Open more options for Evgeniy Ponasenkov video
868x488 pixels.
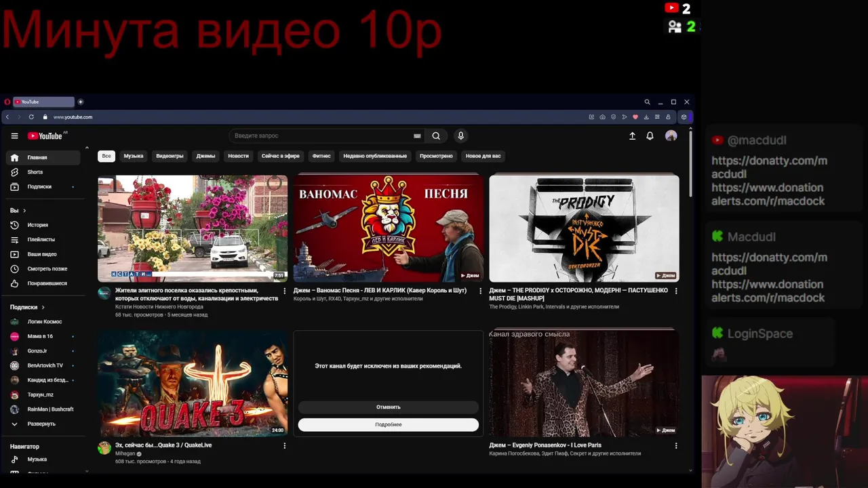pyautogui.click(x=676, y=445)
